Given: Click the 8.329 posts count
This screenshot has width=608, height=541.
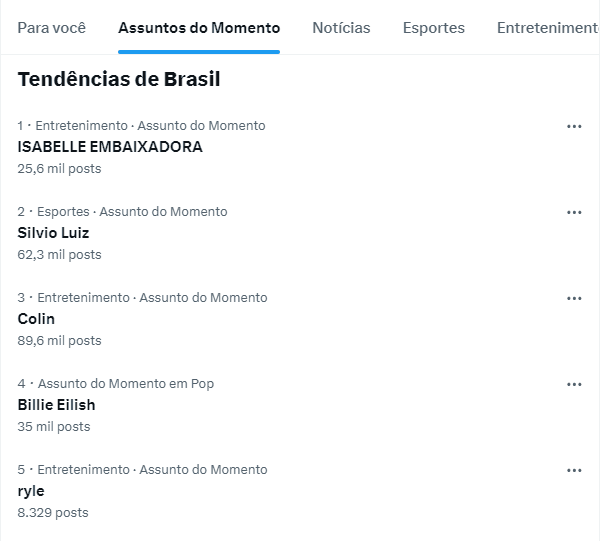Looking at the screenshot, I should (53, 513).
